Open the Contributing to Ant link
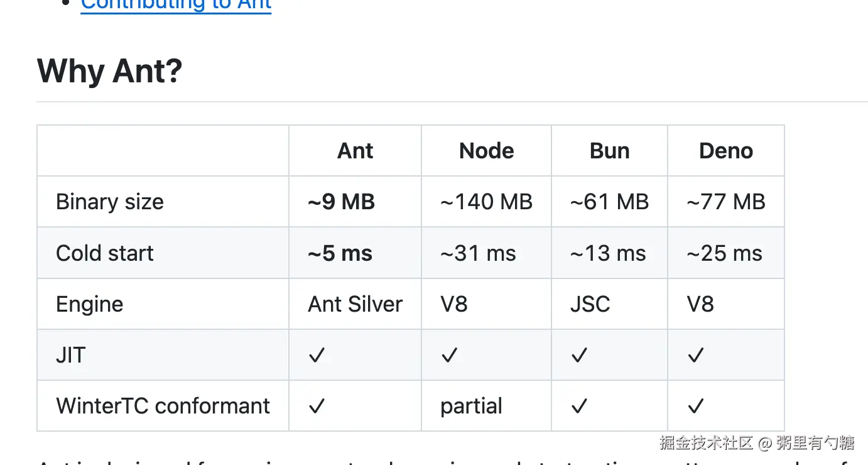Screen dimensions: 868x465 tap(176, 5)
